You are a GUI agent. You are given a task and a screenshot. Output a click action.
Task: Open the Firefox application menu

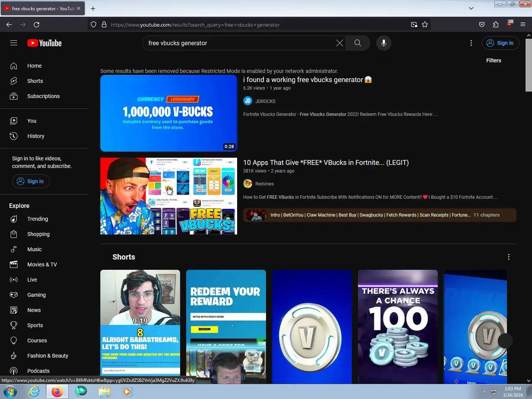(x=523, y=25)
